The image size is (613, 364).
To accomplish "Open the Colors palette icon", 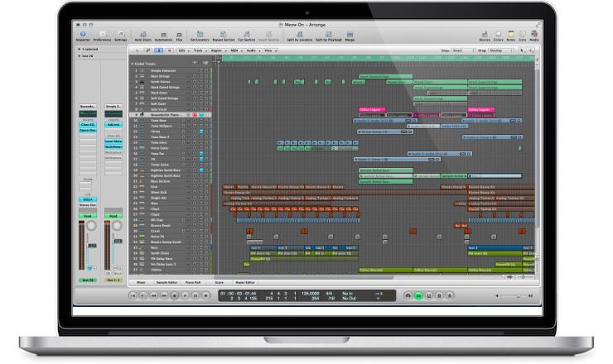I will [x=498, y=36].
